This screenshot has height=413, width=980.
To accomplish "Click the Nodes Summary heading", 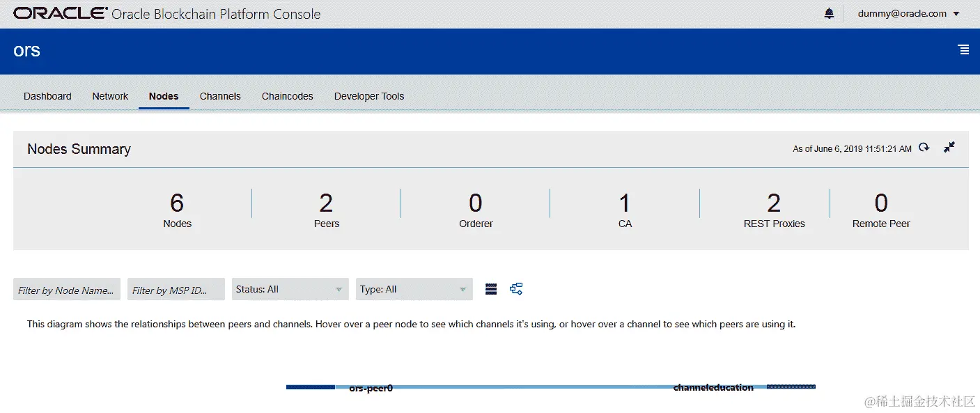I will click(x=79, y=149).
